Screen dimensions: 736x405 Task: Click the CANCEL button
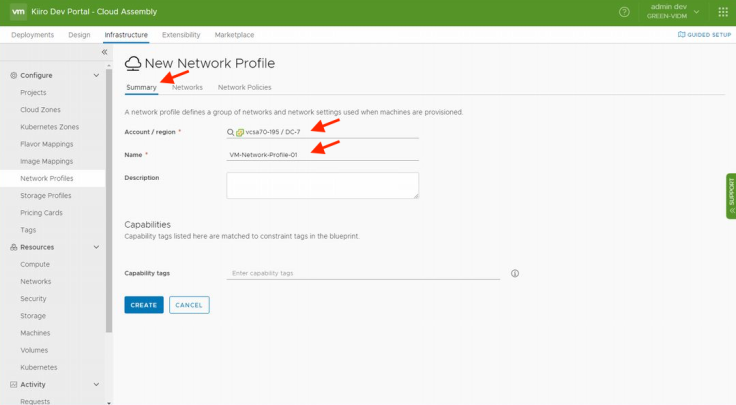[189, 305]
